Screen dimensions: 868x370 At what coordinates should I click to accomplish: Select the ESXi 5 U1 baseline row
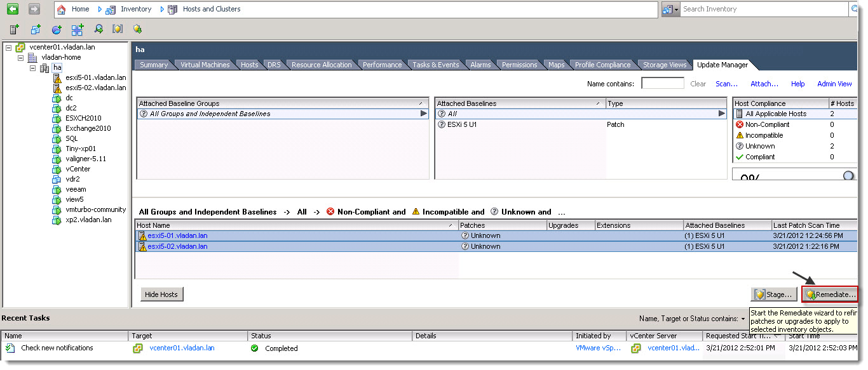(580, 125)
